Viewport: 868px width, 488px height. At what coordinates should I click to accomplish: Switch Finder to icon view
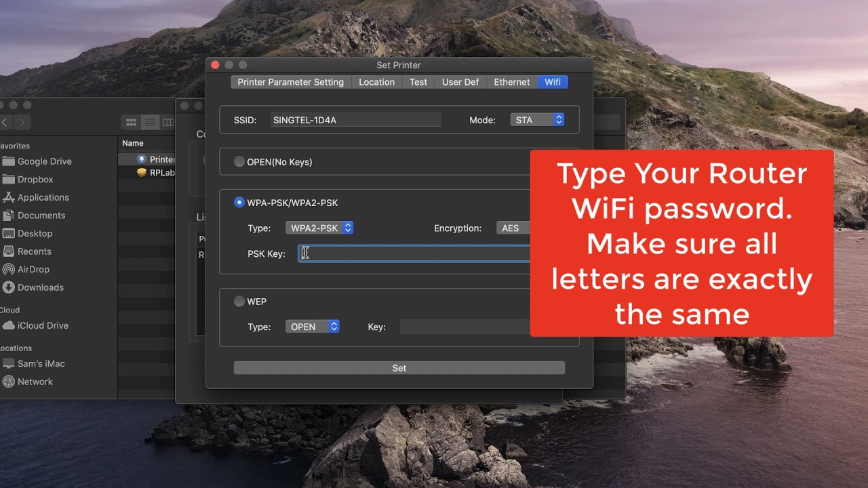[x=131, y=123]
